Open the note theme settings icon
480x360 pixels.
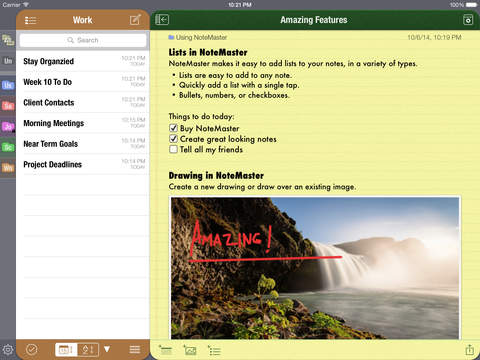tap(468, 20)
